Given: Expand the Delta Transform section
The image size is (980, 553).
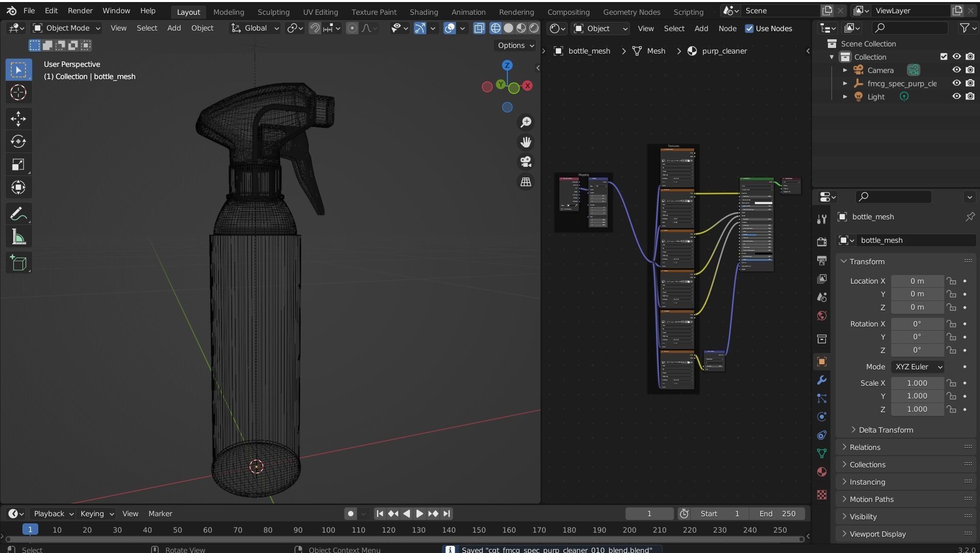Looking at the screenshot, I should click(886, 430).
